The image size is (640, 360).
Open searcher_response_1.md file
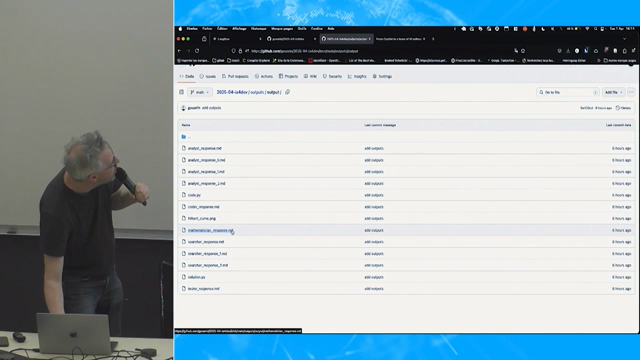tap(207, 253)
